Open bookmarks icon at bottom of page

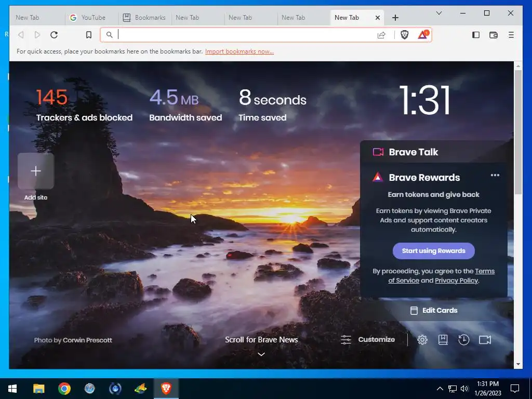443,340
